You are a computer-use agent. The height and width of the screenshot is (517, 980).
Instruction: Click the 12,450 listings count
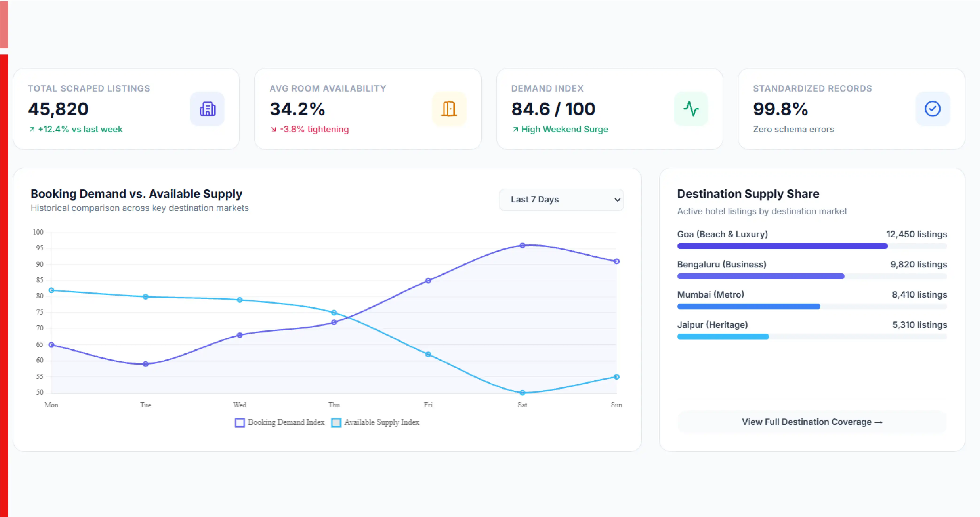click(916, 234)
